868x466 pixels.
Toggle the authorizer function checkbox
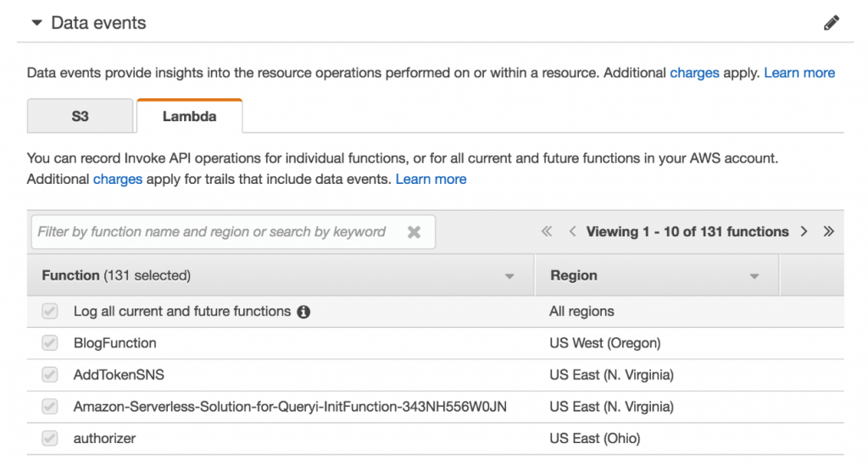[x=50, y=438]
